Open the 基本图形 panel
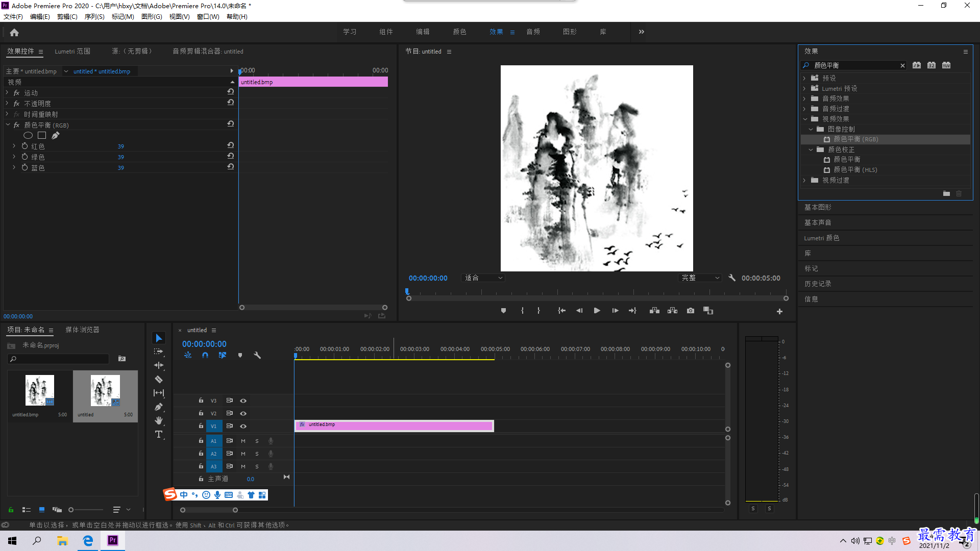The image size is (980, 551). pos(818,207)
